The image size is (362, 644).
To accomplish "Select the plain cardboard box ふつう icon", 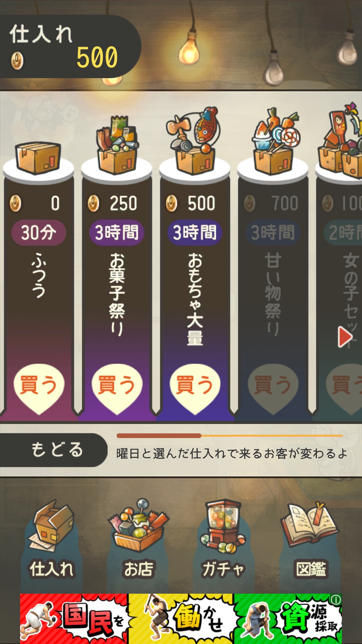I will (x=38, y=158).
